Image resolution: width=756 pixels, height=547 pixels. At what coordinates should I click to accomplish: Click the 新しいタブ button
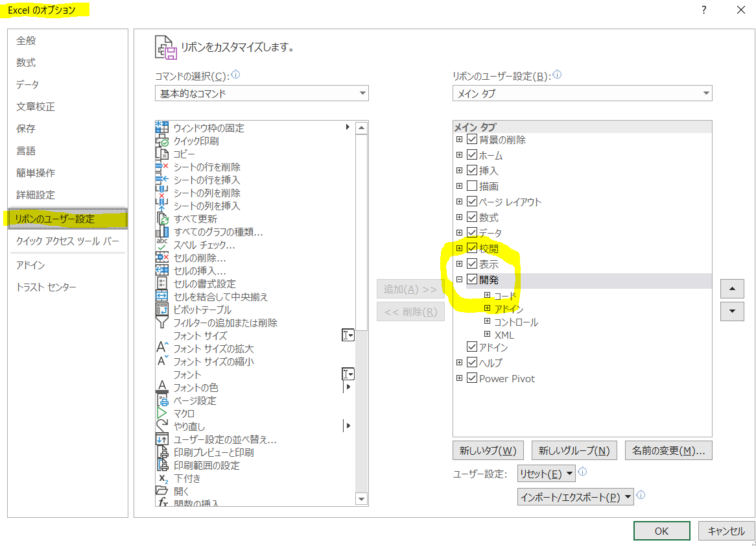488,450
